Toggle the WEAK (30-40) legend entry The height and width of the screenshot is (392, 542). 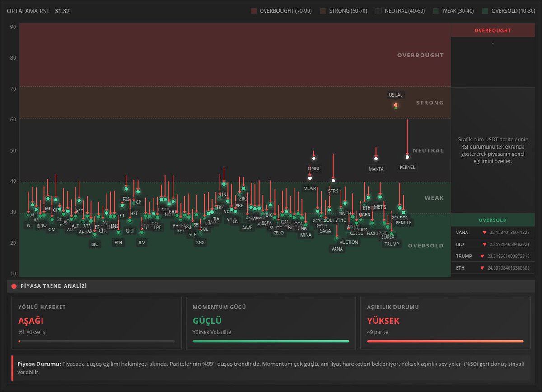[x=453, y=11]
